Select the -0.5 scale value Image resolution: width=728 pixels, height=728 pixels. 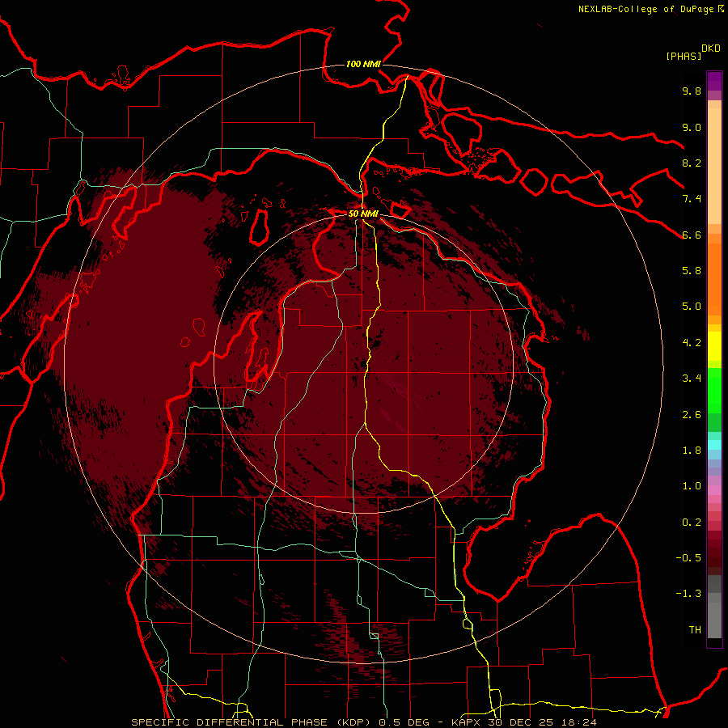[688, 558]
